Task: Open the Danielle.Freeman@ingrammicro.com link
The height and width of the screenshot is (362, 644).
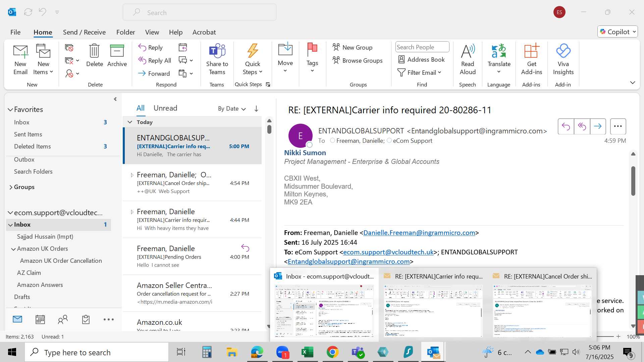Action: coord(419,233)
